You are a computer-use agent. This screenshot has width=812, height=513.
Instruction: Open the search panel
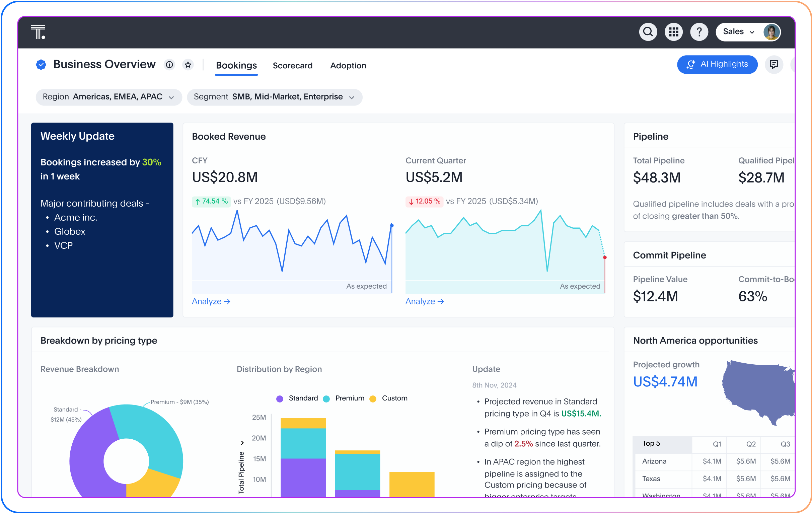pyautogui.click(x=648, y=32)
